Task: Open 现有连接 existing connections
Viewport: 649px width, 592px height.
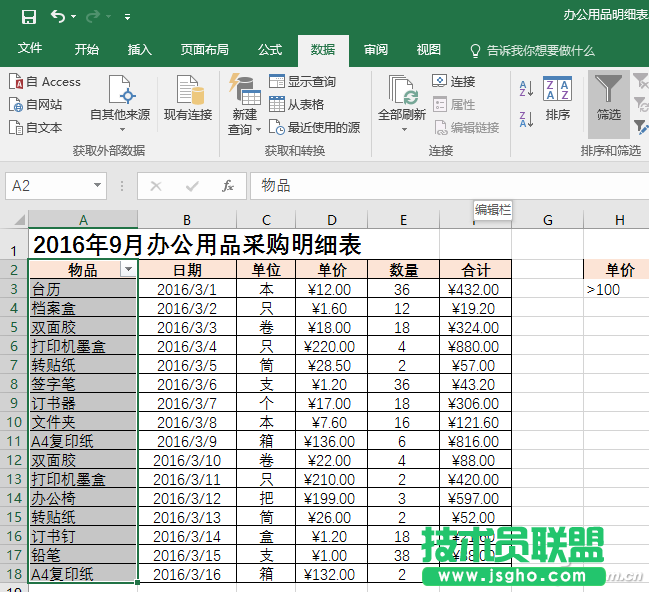Action: tap(188, 100)
